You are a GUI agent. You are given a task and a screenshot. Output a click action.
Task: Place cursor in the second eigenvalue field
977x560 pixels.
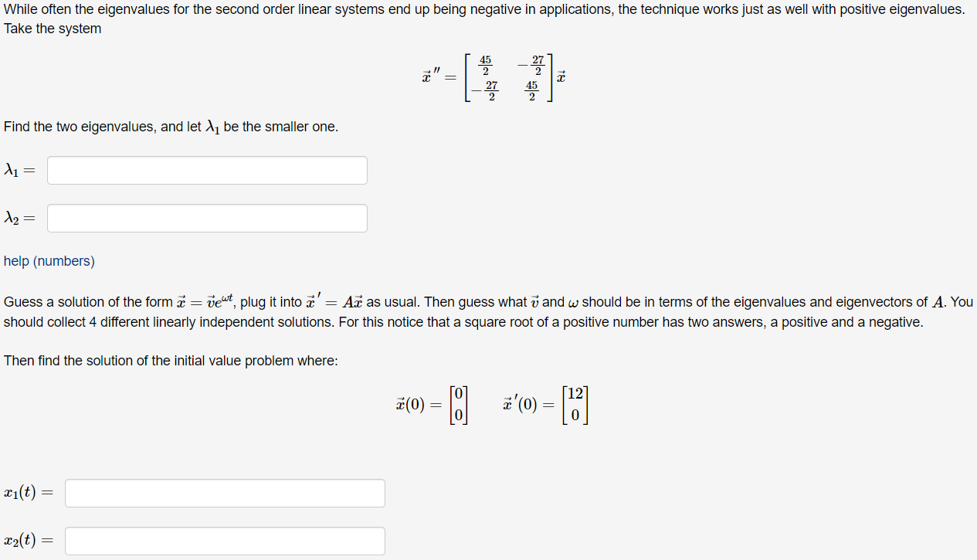206,218
